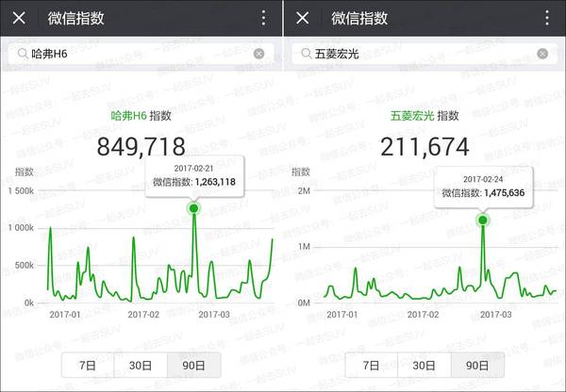Click the 2017-02 label under the 五菱宏光 chart

click(x=423, y=315)
